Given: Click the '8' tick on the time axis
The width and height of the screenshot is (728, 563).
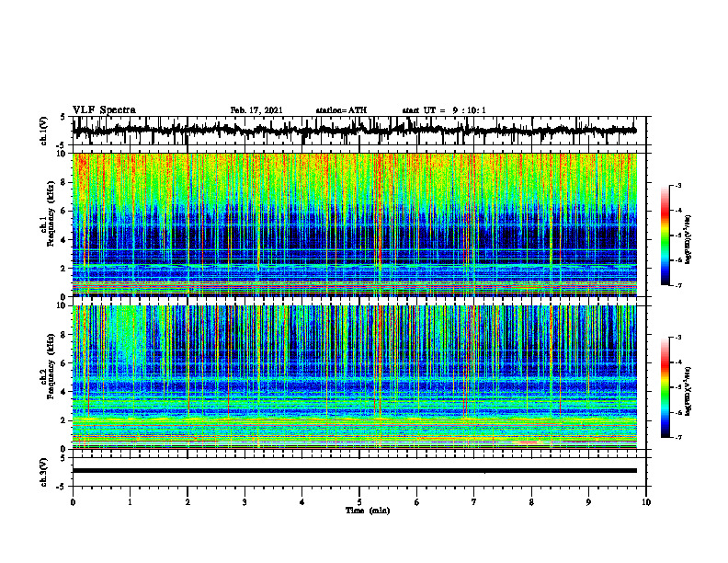Looking at the screenshot, I should pos(531,502).
